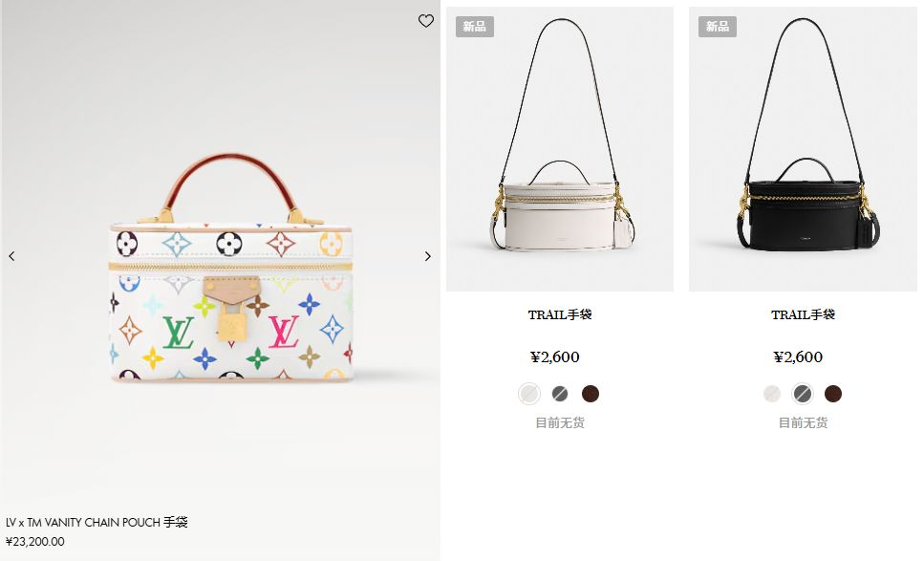The width and height of the screenshot is (924, 561).
Task: Click 目前无货 under the black bag
Action: 803,422
